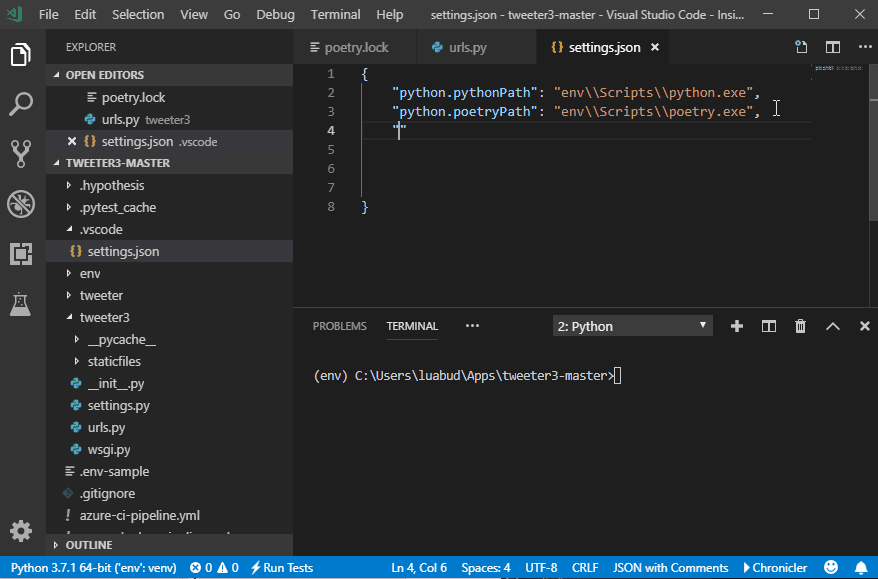Toggle the Explorer view icon
The height and width of the screenshot is (579, 878).
[x=21, y=54]
